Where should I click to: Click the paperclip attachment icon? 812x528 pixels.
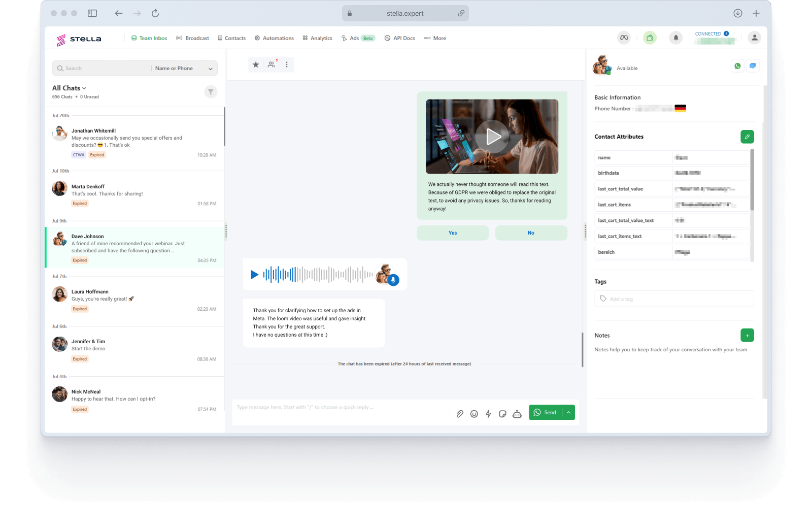tap(460, 414)
